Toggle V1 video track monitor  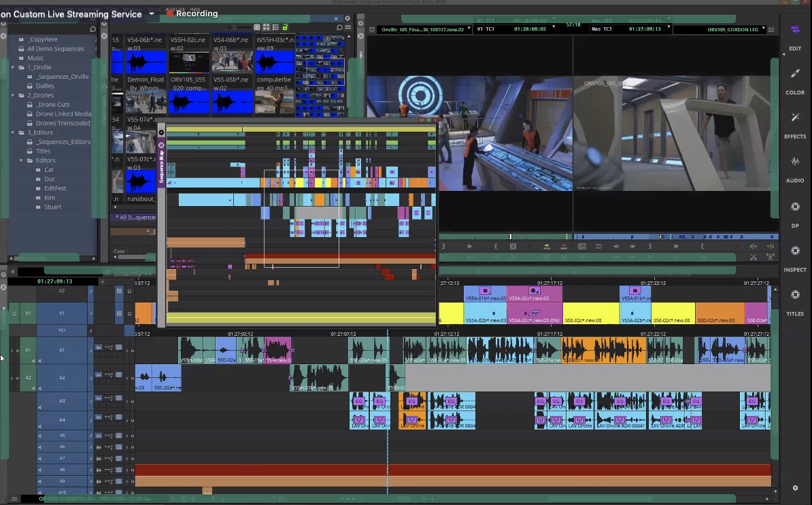[119, 313]
